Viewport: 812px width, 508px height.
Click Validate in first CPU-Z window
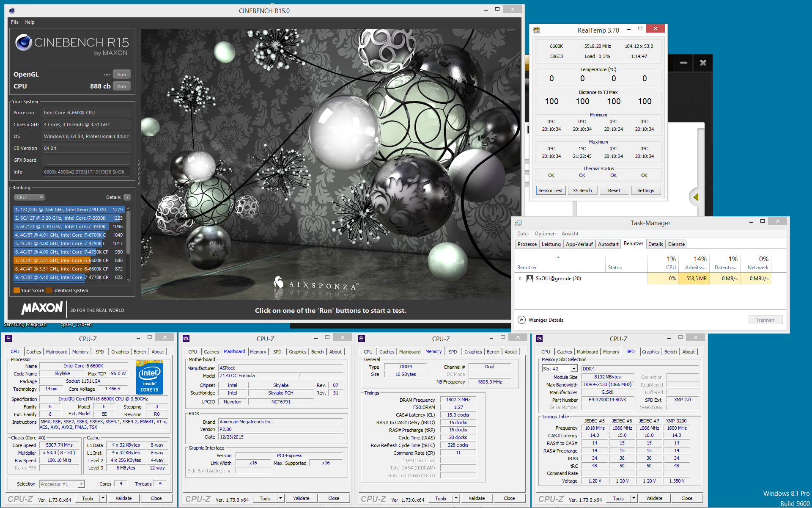tap(123, 498)
